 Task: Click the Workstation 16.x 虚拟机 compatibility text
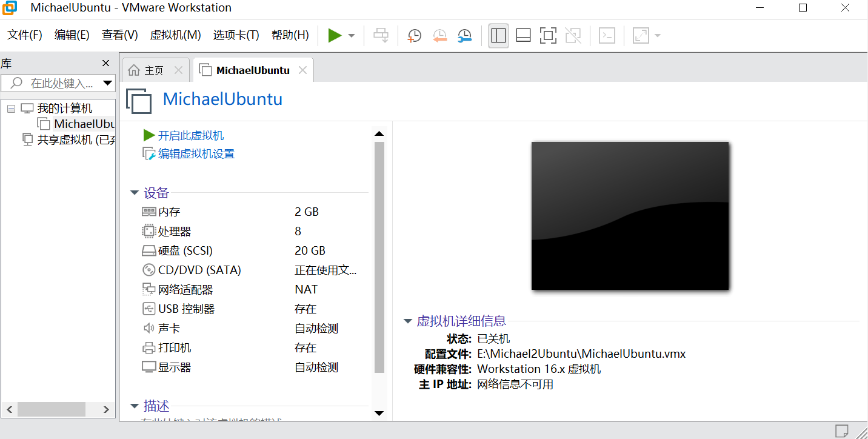[539, 369]
